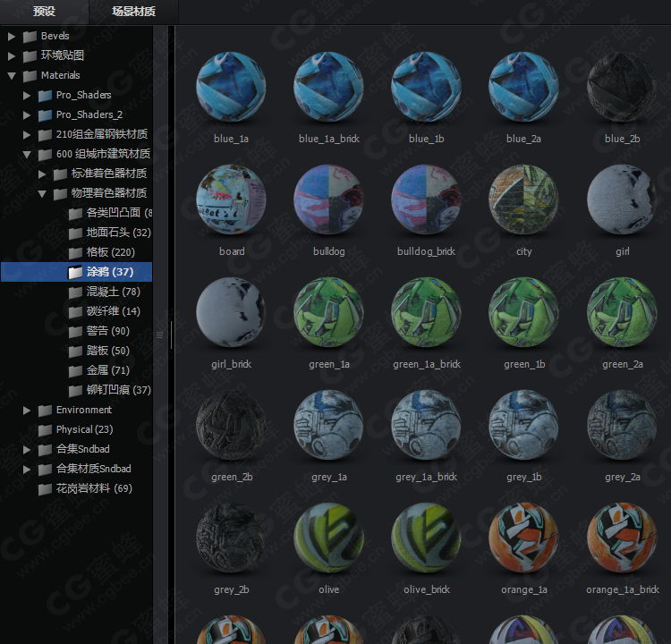The height and width of the screenshot is (644, 671).
Task: Select the board material sphere
Action: tap(231, 199)
